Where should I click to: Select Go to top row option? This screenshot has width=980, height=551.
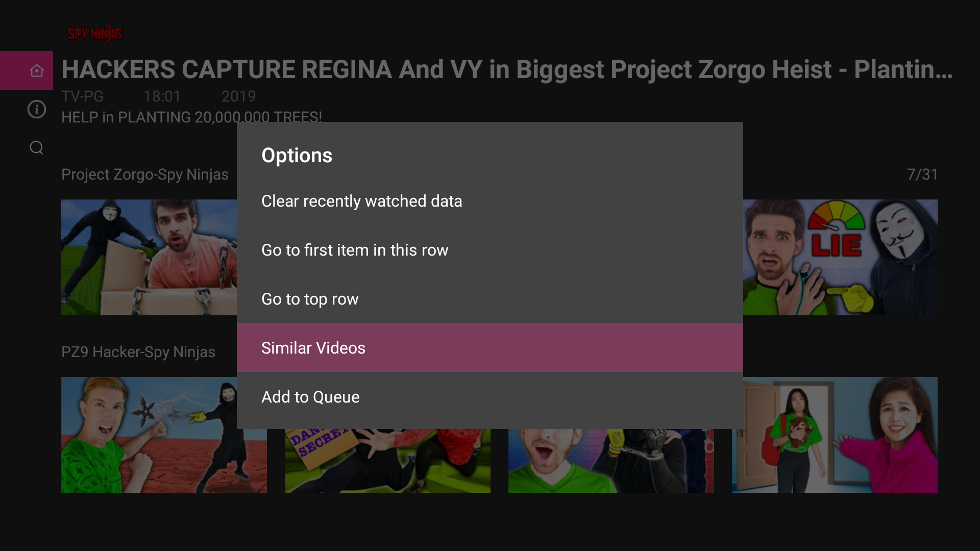tap(310, 299)
